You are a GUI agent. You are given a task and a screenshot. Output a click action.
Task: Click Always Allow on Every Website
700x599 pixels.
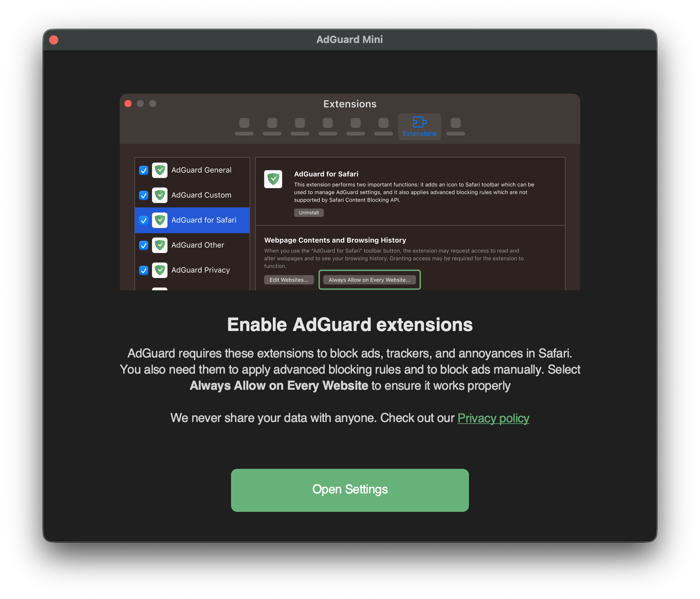369,280
